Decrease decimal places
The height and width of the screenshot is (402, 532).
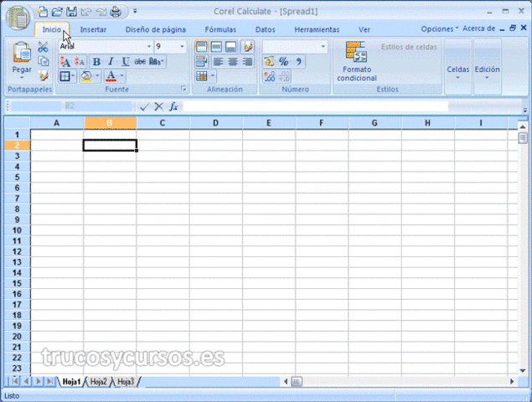(284, 76)
